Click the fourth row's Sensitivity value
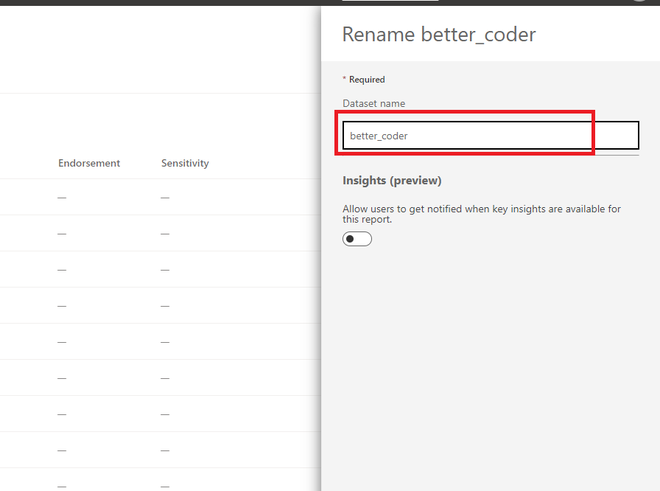The width and height of the screenshot is (660, 491). [x=165, y=306]
